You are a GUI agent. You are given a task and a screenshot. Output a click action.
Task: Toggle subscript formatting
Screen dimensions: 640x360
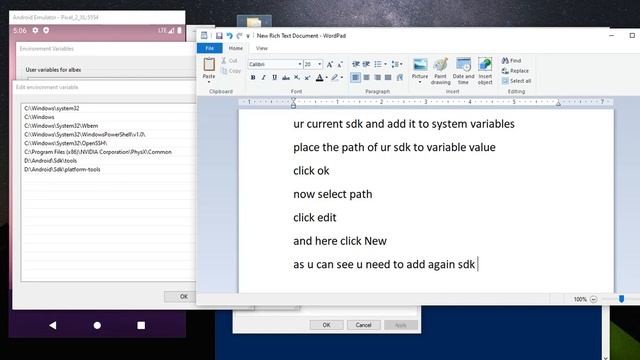[x=297, y=78]
